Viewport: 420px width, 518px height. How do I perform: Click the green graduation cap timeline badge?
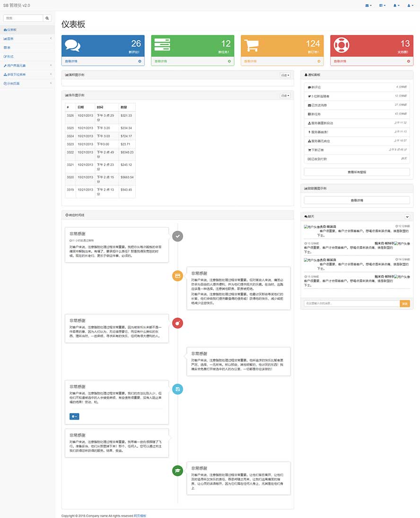[x=177, y=470]
